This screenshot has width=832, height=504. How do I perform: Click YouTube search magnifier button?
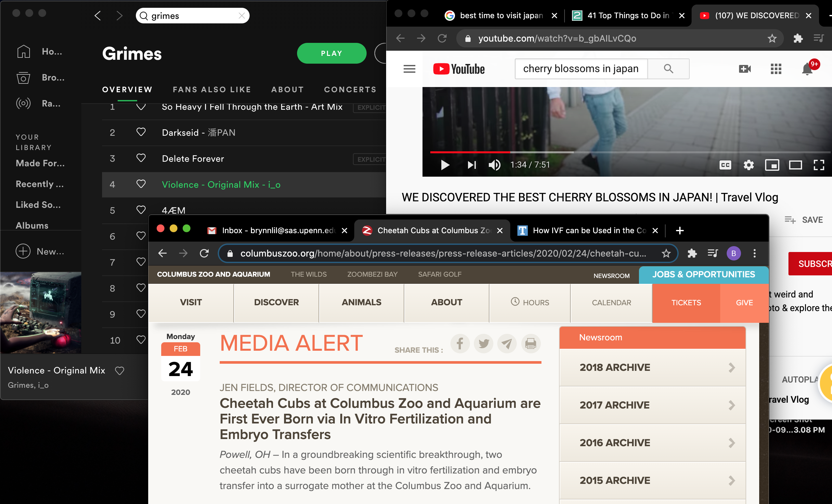pos(669,69)
